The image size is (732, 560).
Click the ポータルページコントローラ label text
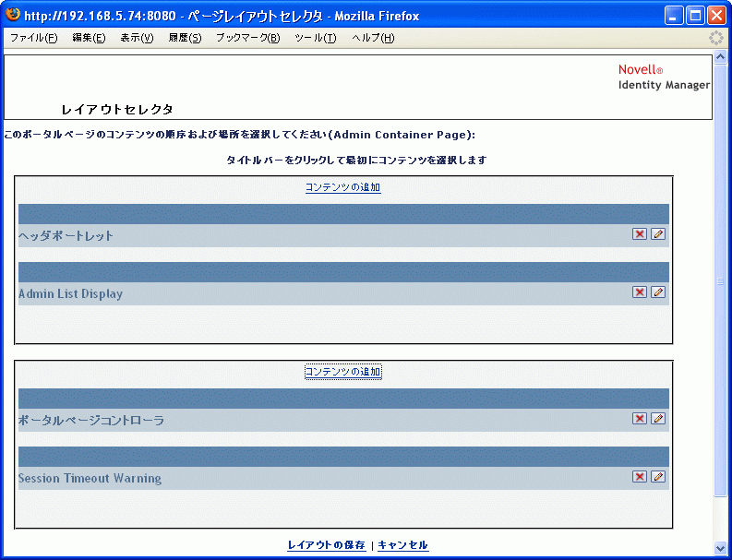[91, 421]
